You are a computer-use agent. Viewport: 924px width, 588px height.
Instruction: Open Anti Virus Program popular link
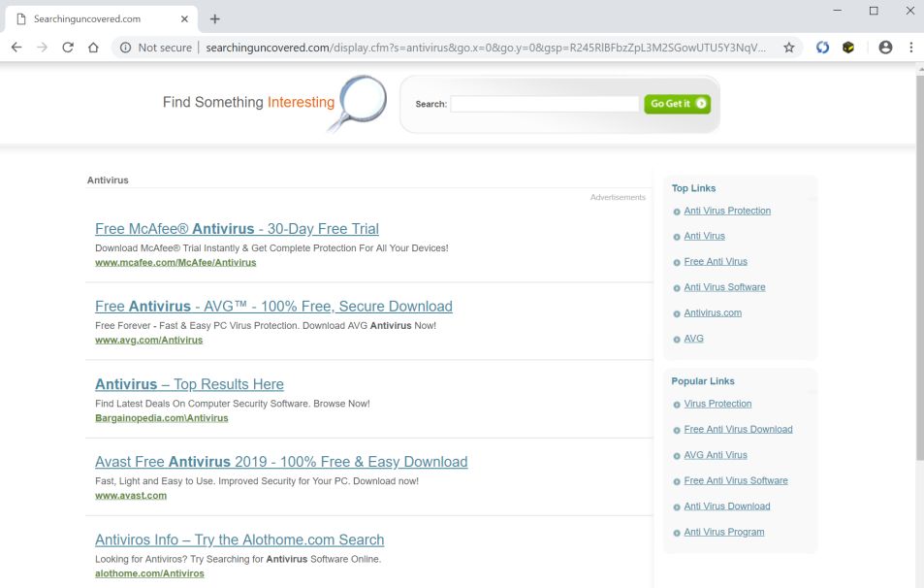point(723,532)
